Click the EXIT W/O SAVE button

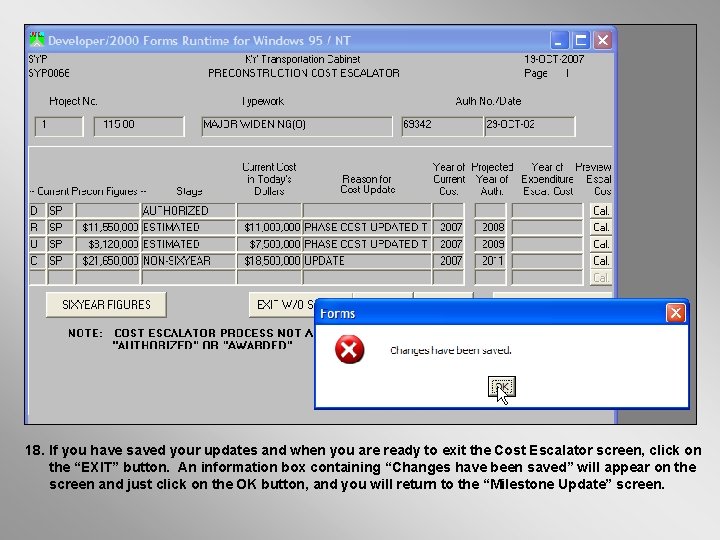[282, 305]
